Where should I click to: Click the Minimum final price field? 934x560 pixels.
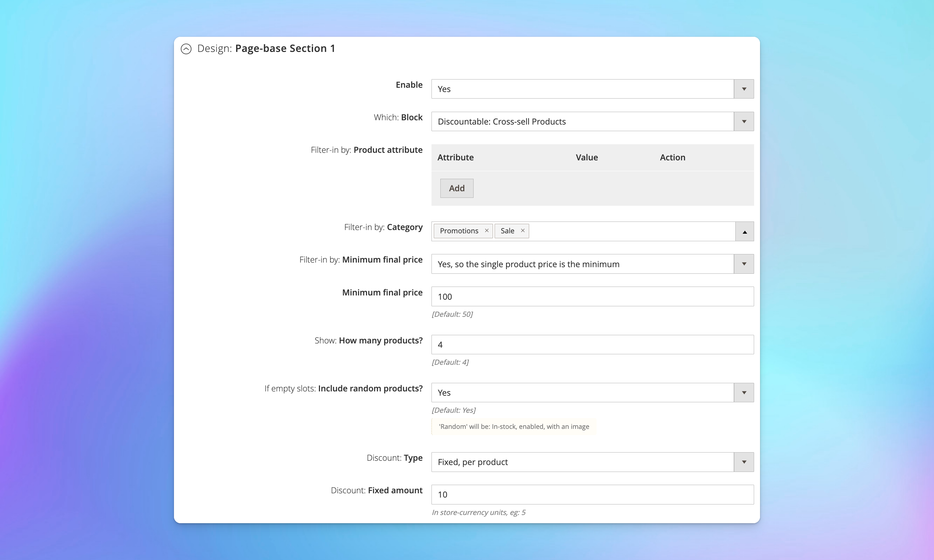pos(592,297)
